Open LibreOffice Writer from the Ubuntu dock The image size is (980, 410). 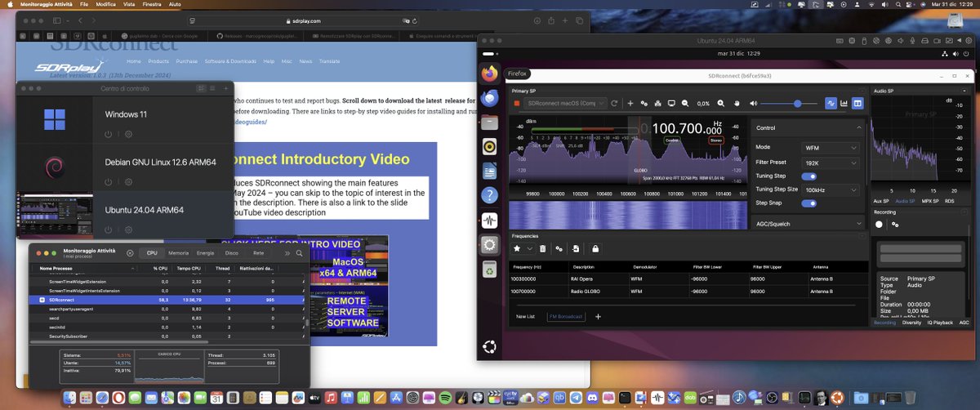tap(489, 172)
